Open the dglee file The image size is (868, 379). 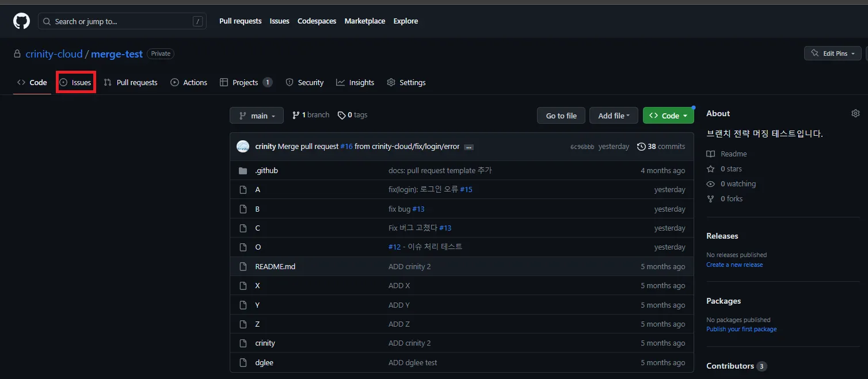pyautogui.click(x=264, y=363)
